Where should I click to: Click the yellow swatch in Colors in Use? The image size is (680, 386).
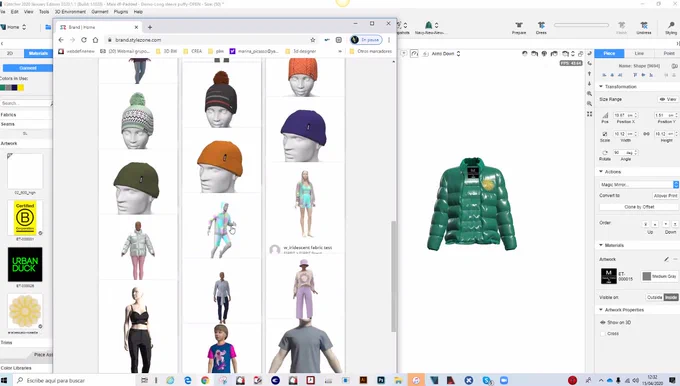(x=21, y=88)
